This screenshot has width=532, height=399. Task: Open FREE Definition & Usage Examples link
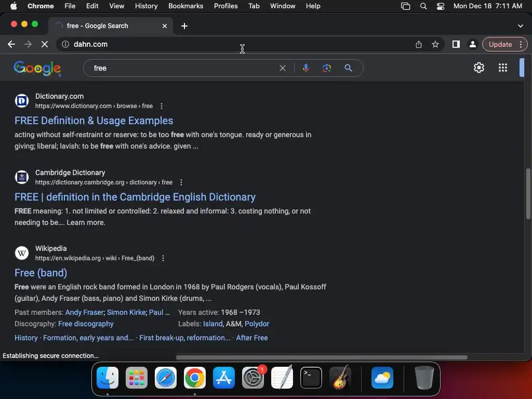[x=94, y=121]
